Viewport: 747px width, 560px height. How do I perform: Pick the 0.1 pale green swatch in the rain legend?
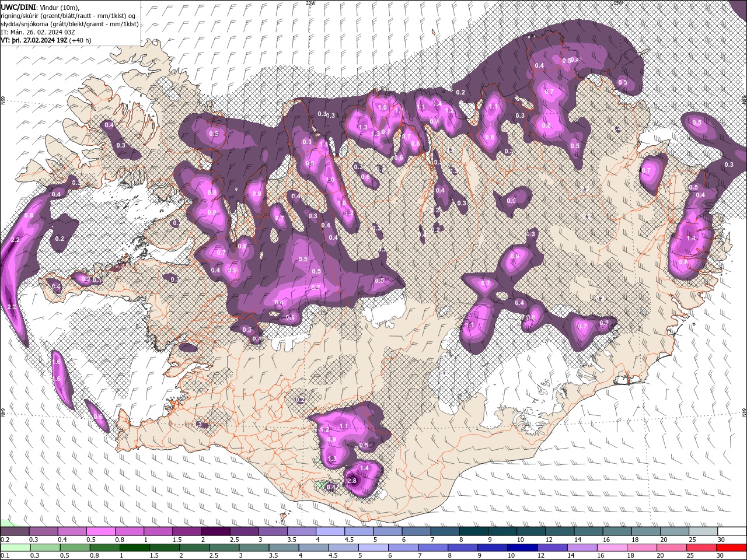(x=15, y=548)
